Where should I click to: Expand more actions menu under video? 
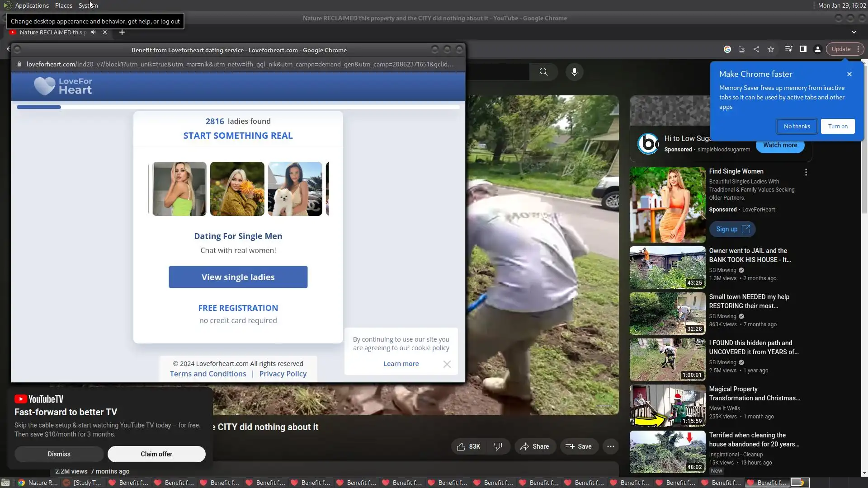pyautogui.click(x=610, y=446)
